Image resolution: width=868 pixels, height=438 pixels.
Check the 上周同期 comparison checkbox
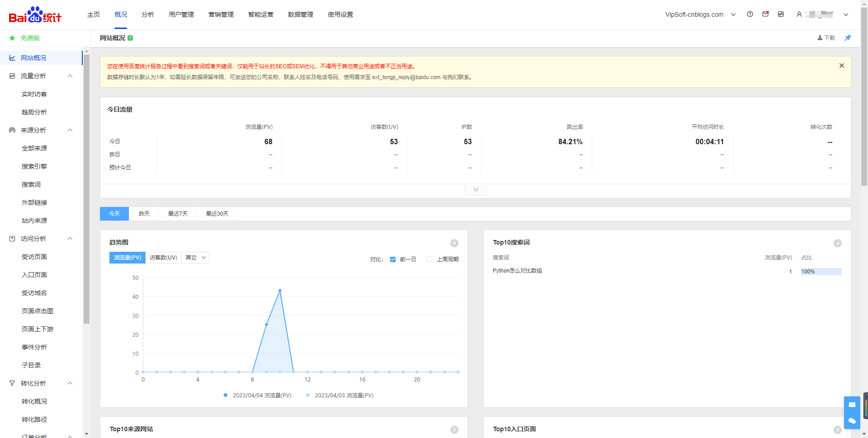click(x=429, y=259)
